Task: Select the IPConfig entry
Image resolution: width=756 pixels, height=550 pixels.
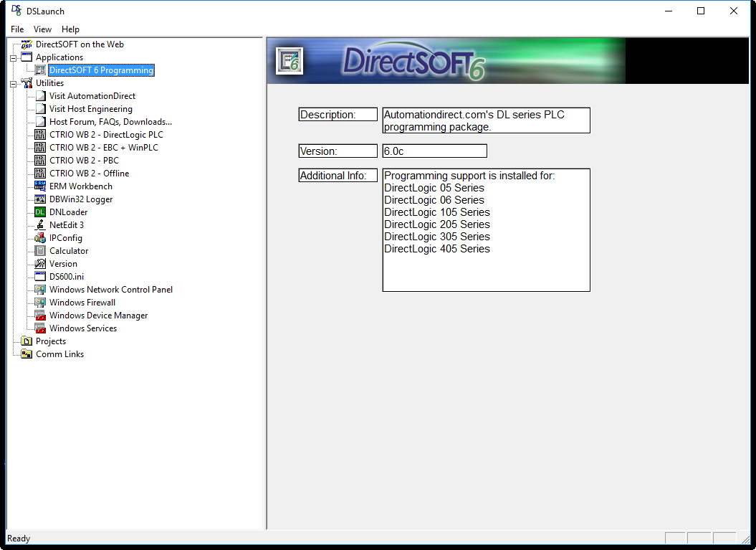Action: pos(66,238)
